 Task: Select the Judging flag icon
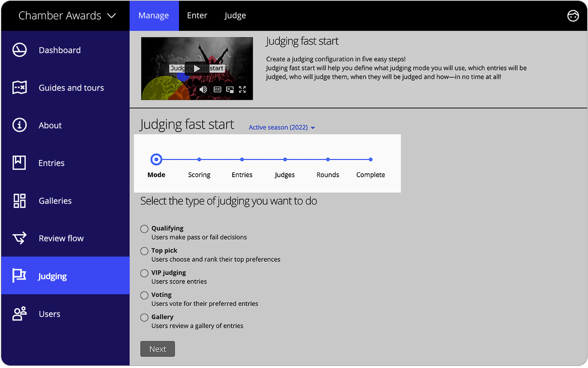[x=19, y=276]
